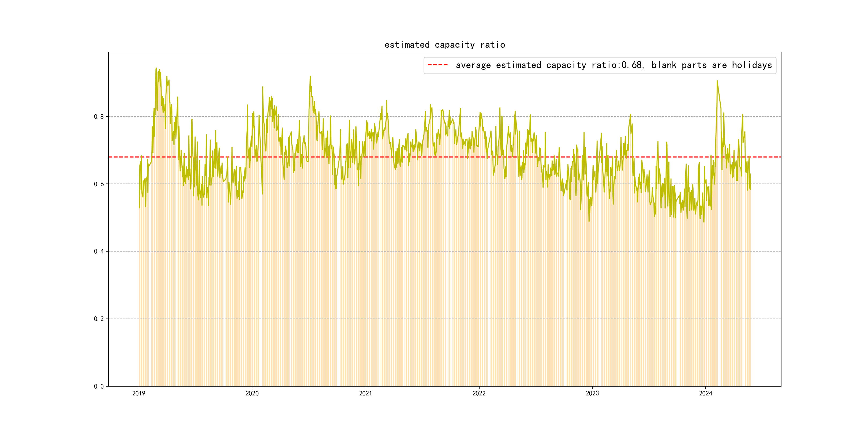868x434 pixels.
Task: Click the 2019 x-axis tick label
Action: tap(139, 394)
